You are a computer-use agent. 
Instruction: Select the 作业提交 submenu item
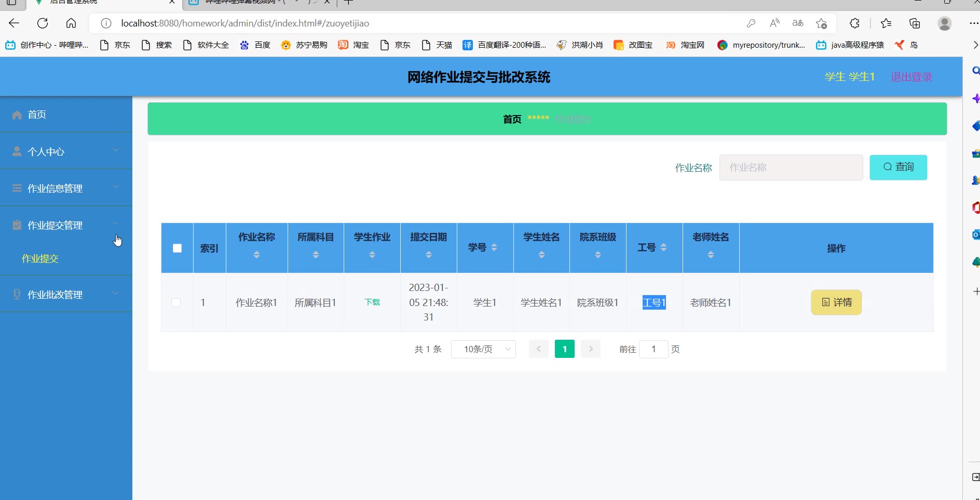[x=40, y=259]
